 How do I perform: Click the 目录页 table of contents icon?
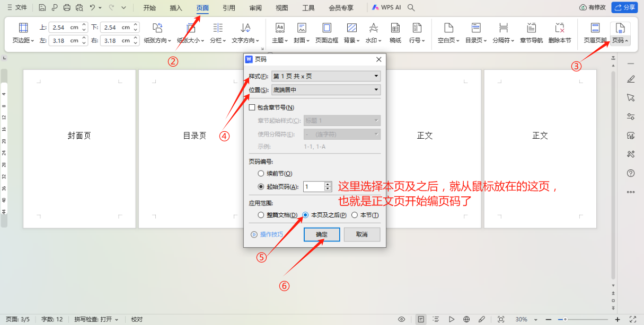[x=476, y=28]
